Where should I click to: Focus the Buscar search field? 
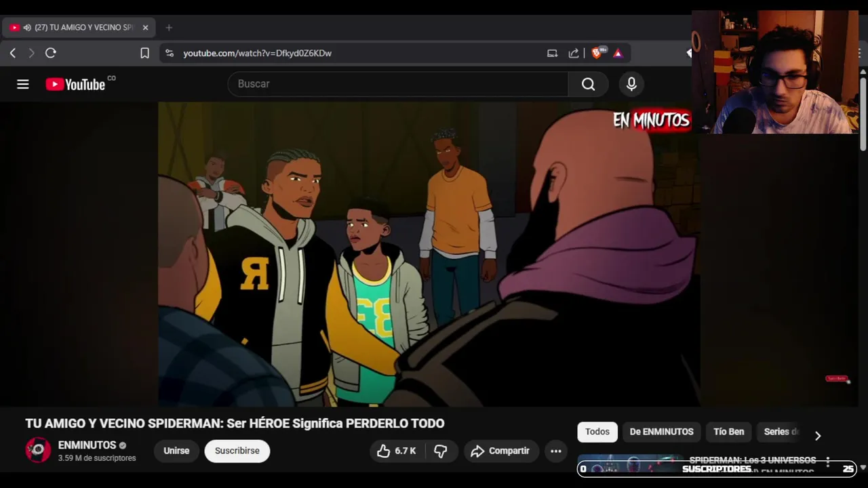click(398, 84)
